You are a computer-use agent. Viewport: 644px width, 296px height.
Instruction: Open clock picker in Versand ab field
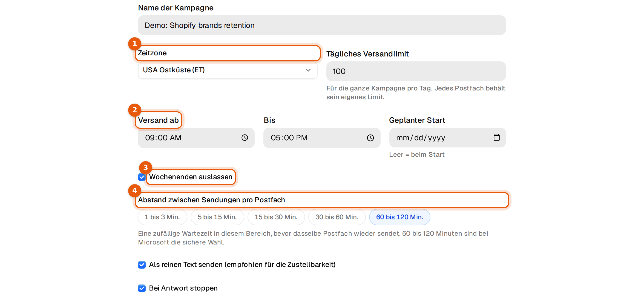pos(245,138)
